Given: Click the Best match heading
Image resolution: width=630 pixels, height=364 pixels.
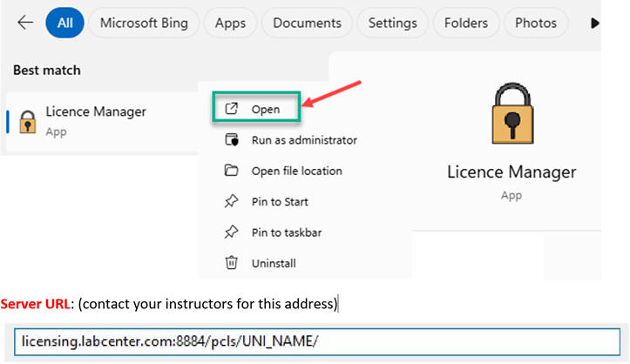Looking at the screenshot, I should [x=47, y=71].
